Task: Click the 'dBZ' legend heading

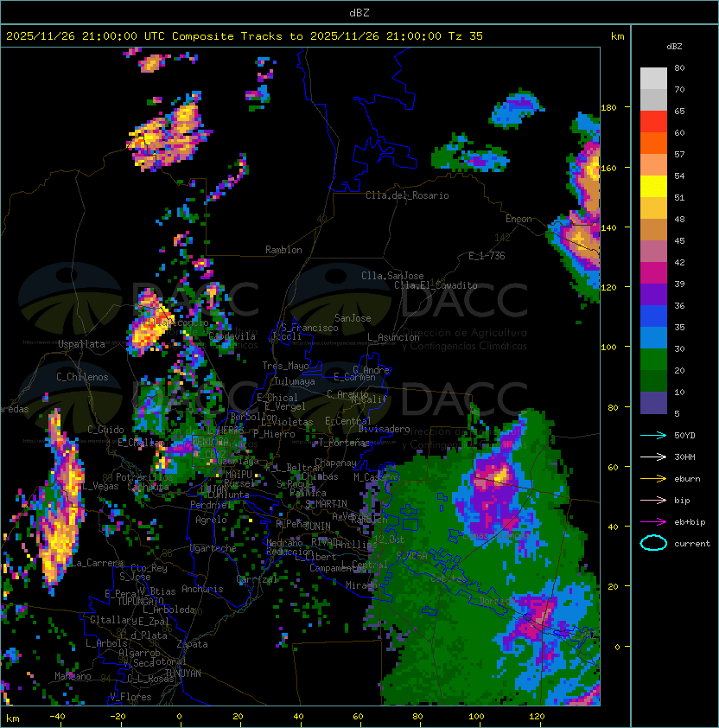Action: [x=674, y=47]
